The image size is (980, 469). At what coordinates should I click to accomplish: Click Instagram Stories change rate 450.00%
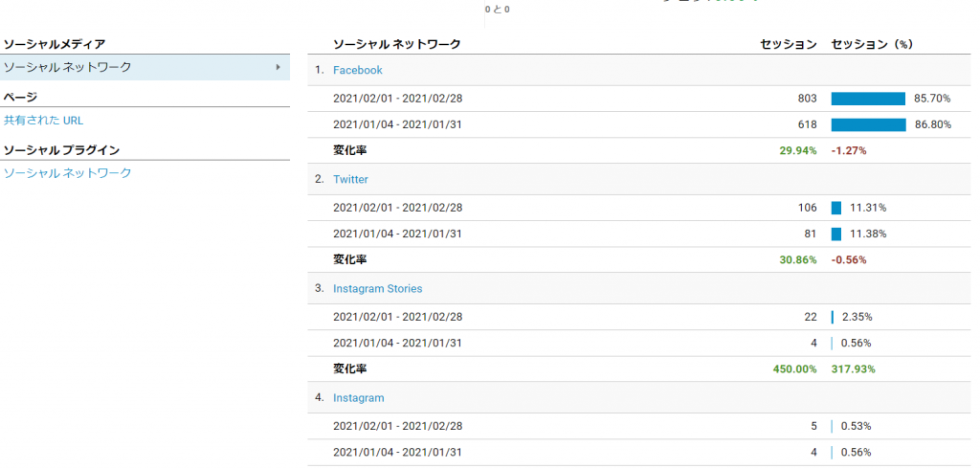(795, 368)
